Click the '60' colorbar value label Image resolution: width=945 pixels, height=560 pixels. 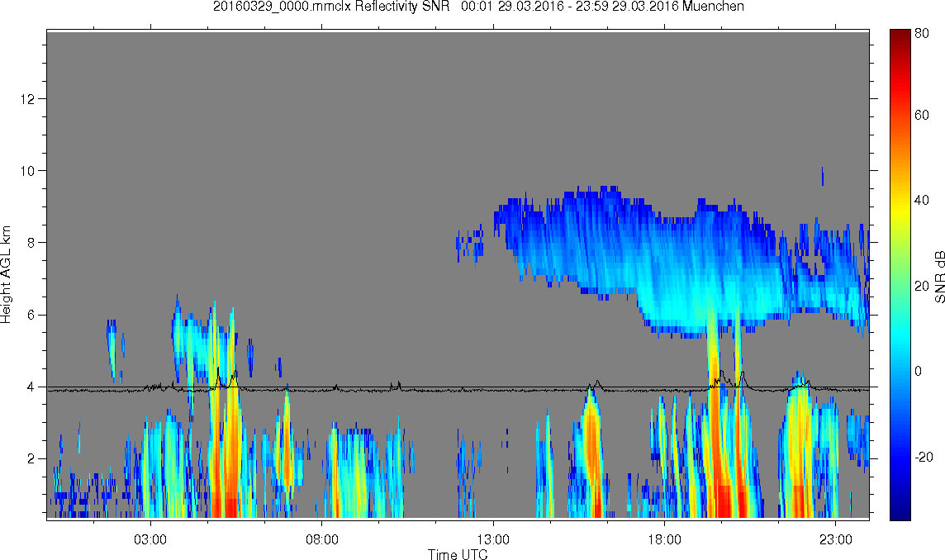tap(922, 115)
